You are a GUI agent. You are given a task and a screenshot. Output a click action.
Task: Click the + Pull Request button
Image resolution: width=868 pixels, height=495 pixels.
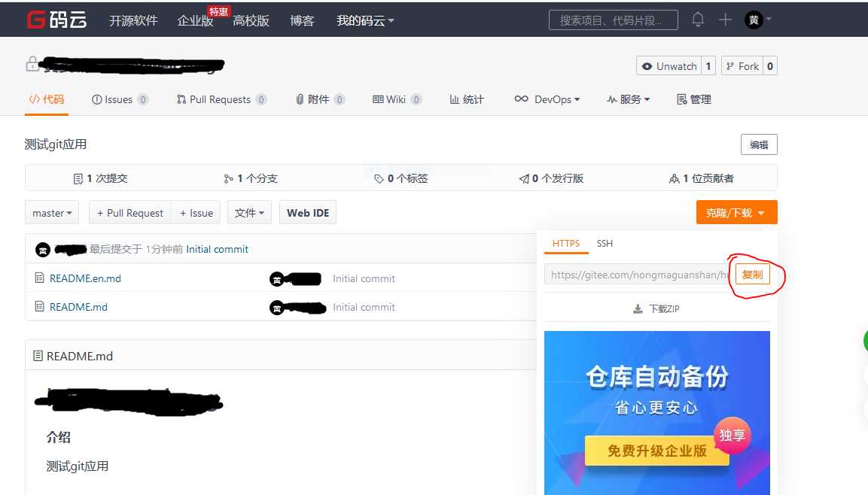[129, 213]
